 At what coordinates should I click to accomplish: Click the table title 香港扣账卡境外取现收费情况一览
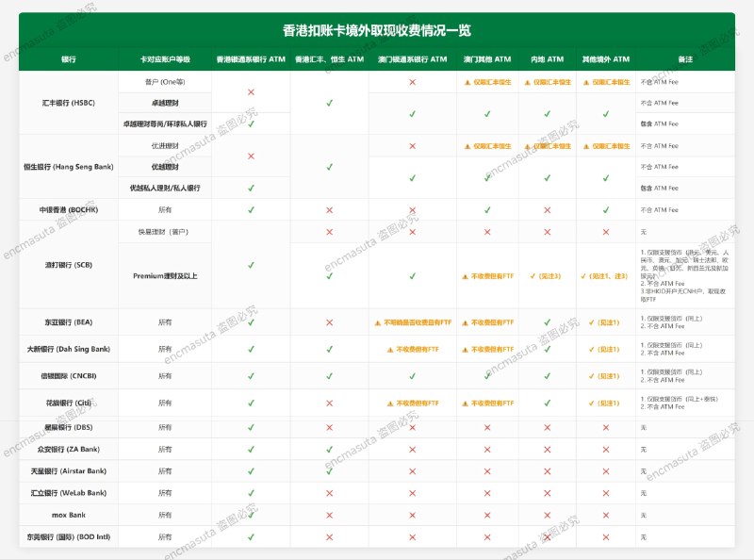pos(376,30)
